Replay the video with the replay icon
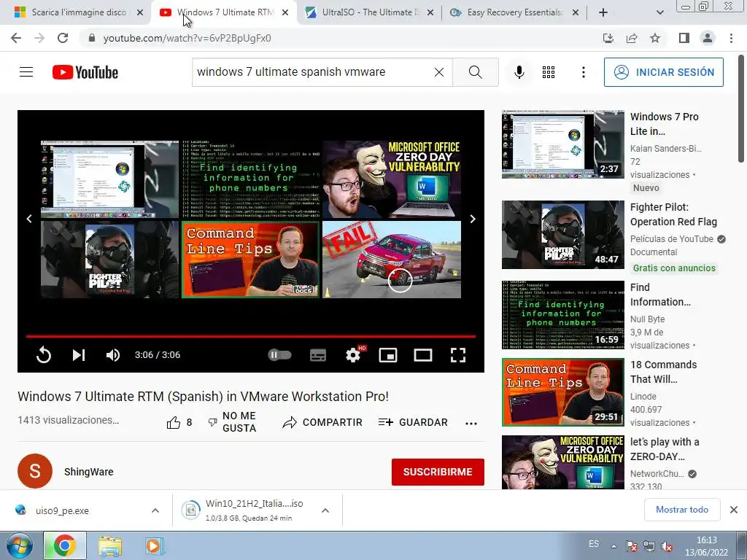747x560 pixels. [x=43, y=355]
